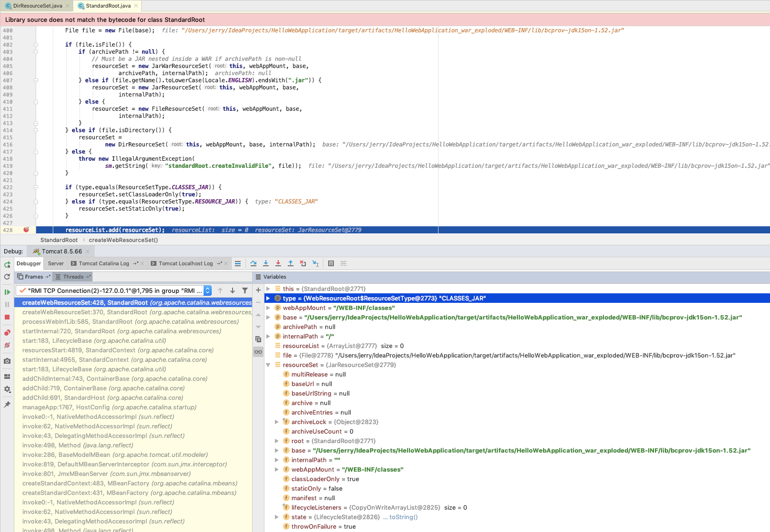Mute all breakpoints
Image resolution: width=770 pixels, height=532 pixels.
click(x=7, y=345)
